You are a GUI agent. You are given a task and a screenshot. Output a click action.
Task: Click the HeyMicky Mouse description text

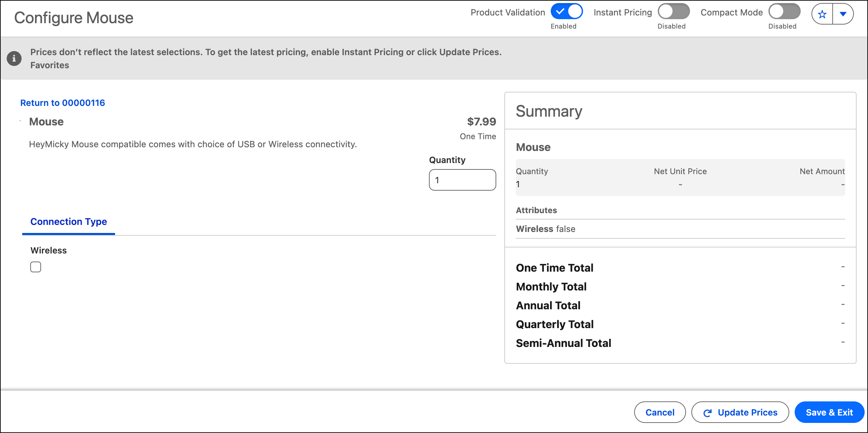[x=193, y=144]
